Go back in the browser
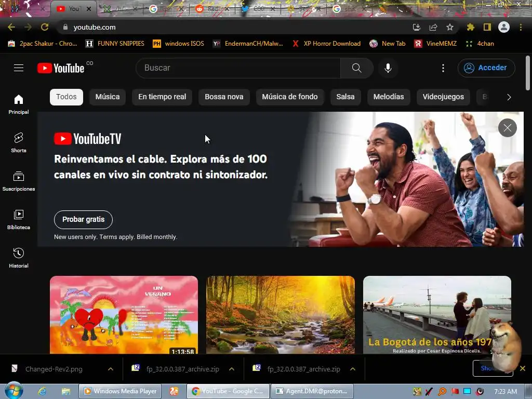 click(11, 27)
